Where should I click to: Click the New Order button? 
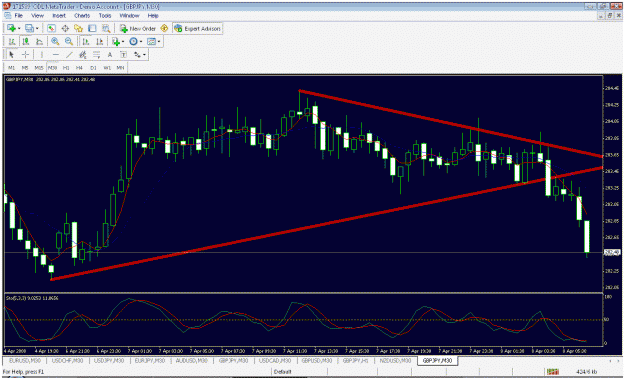(138, 28)
